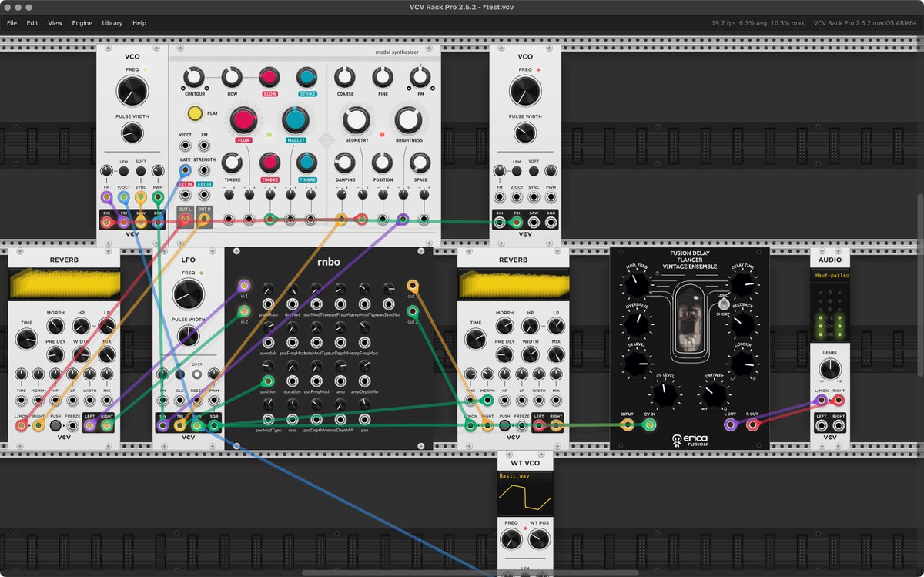Click the SAW output on the red-light VCO

tap(534, 223)
